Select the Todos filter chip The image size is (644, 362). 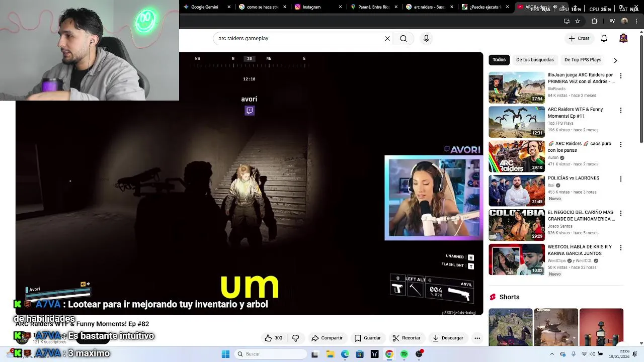coord(499,60)
